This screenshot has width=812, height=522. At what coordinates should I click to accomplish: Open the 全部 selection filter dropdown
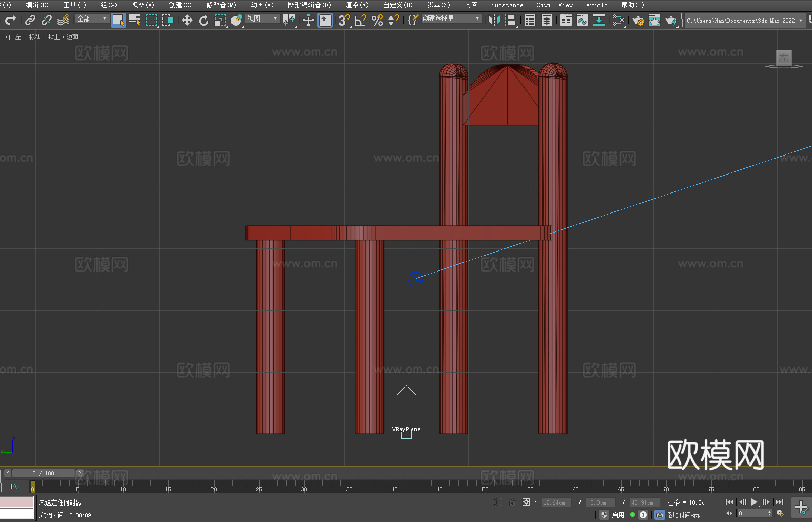pos(92,18)
